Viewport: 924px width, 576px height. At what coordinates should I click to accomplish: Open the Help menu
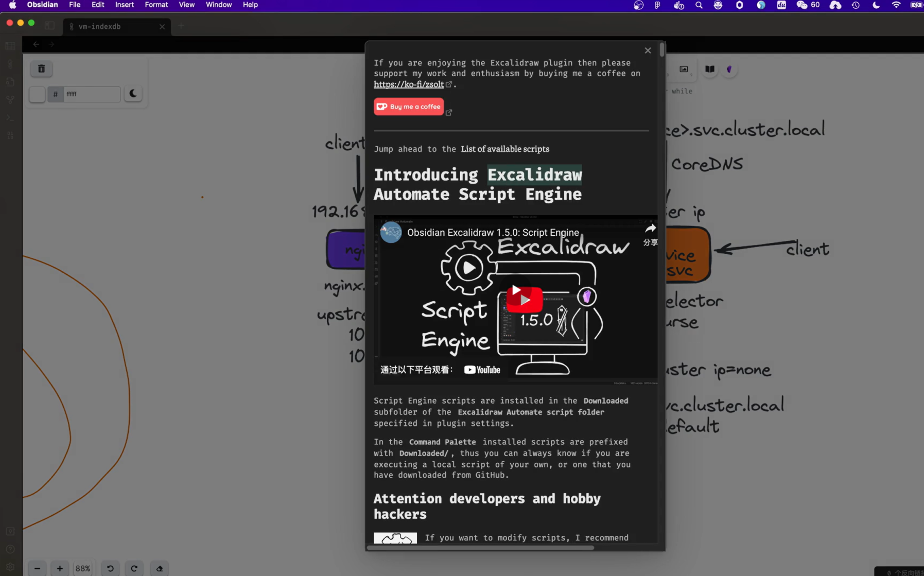click(x=250, y=5)
